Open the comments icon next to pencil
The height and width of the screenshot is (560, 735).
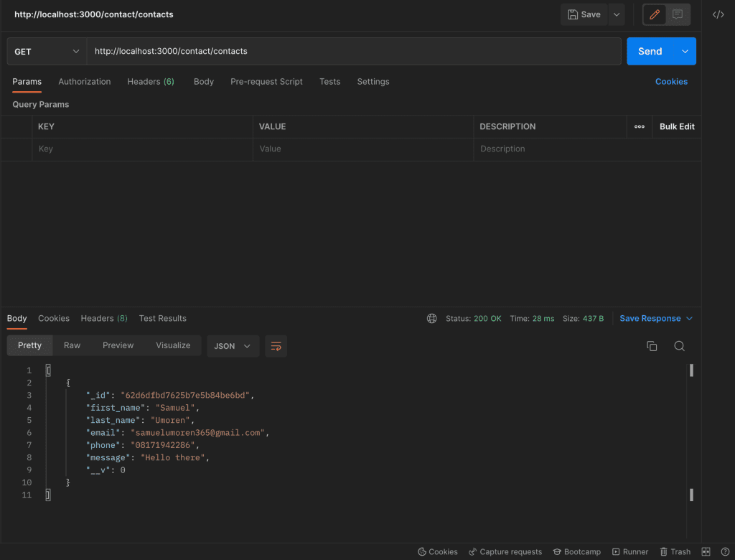[678, 14]
